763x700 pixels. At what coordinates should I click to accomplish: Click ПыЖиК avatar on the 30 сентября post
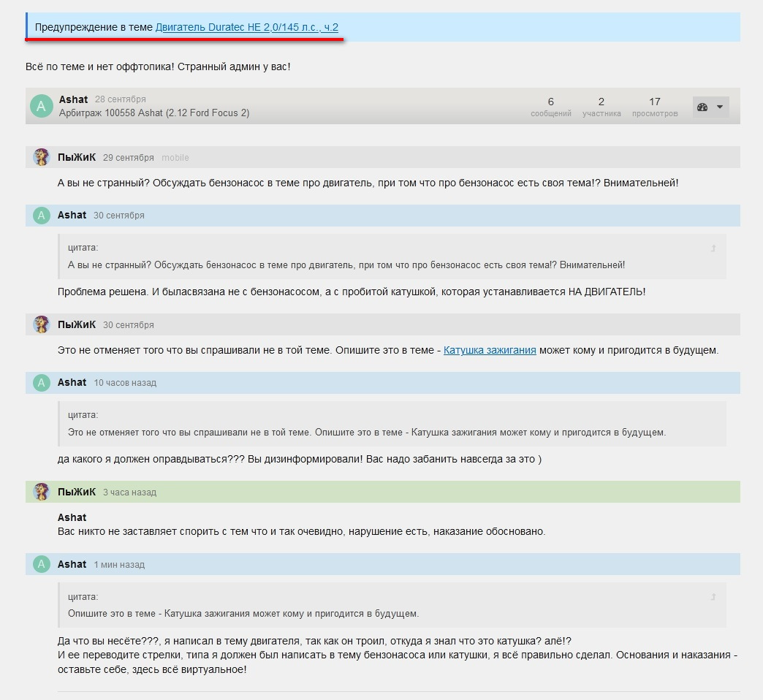(x=42, y=324)
